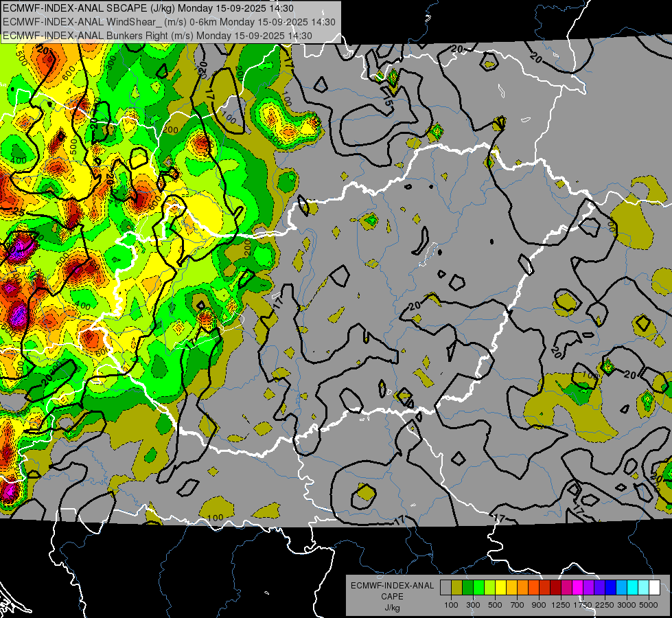Click the bright magenta legend swatch
The image size is (672, 618).
pos(577,588)
